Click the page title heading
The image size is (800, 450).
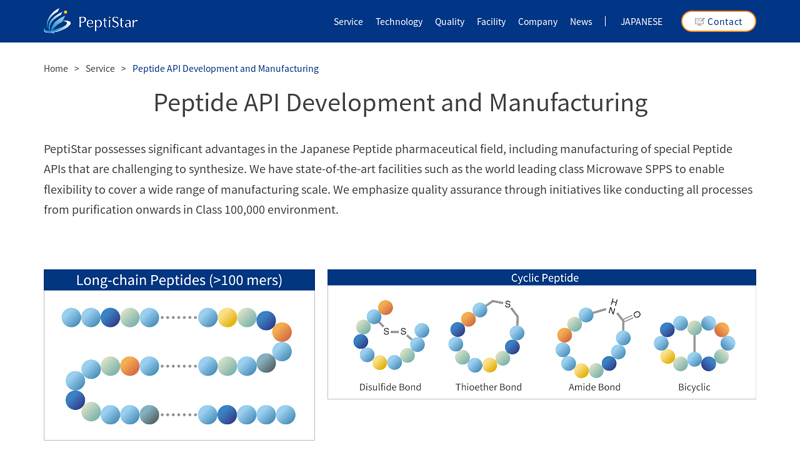(401, 103)
